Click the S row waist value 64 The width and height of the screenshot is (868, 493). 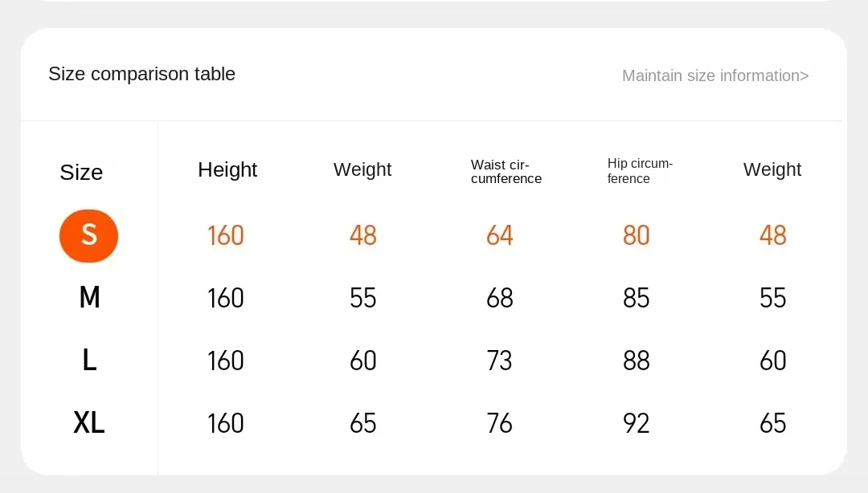499,236
